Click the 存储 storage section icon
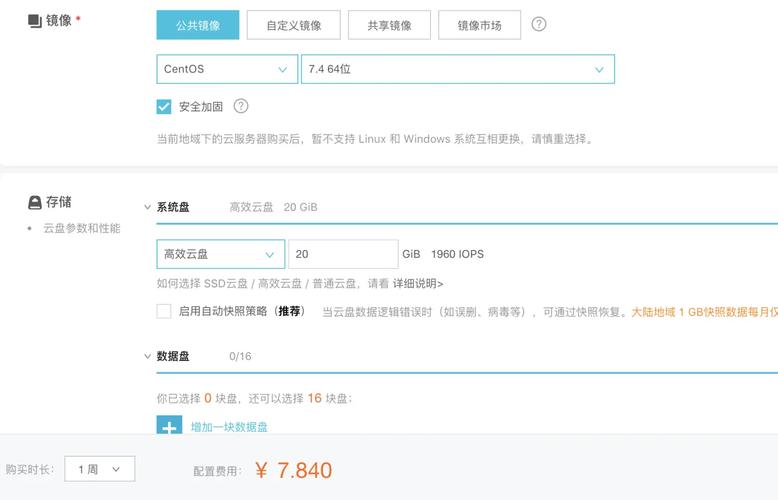 click(x=35, y=202)
